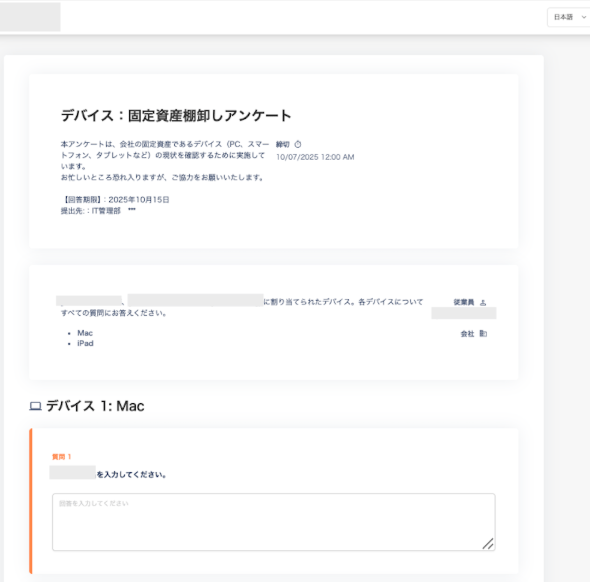
Task: Click into the 回答を入力してください text area
Action: coord(274,522)
